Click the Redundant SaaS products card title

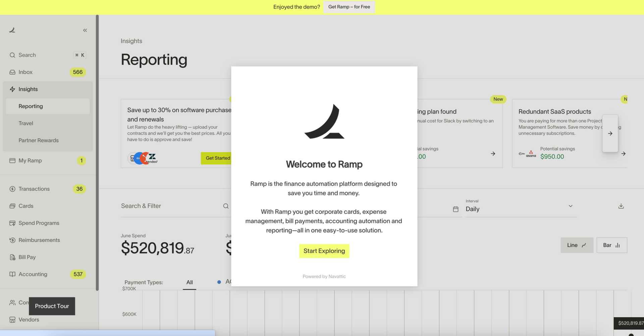click(555, 112)
